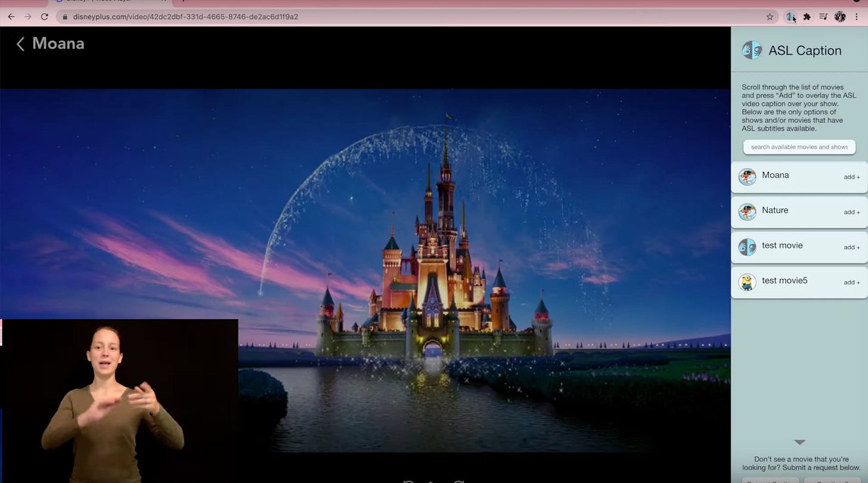Click the test movie5 minion icon
Image resolution: width=868 pixels, height=483 pixels.
(747, 282)
